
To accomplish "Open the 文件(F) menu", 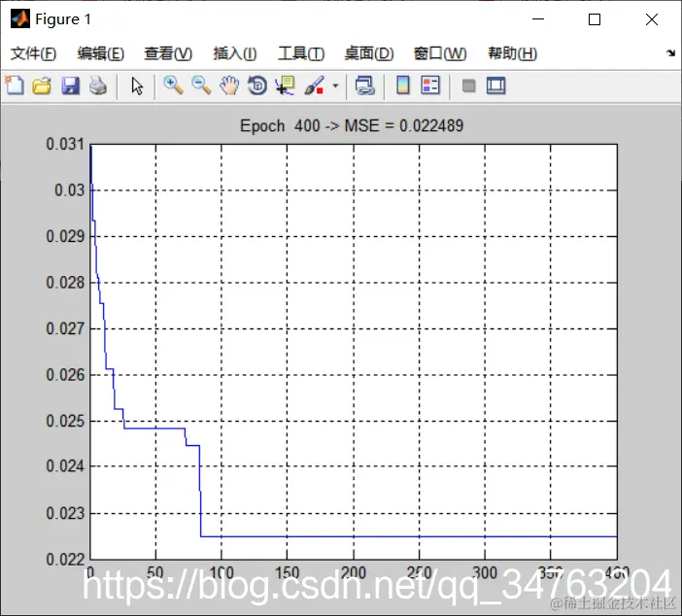I will (33, 53).
